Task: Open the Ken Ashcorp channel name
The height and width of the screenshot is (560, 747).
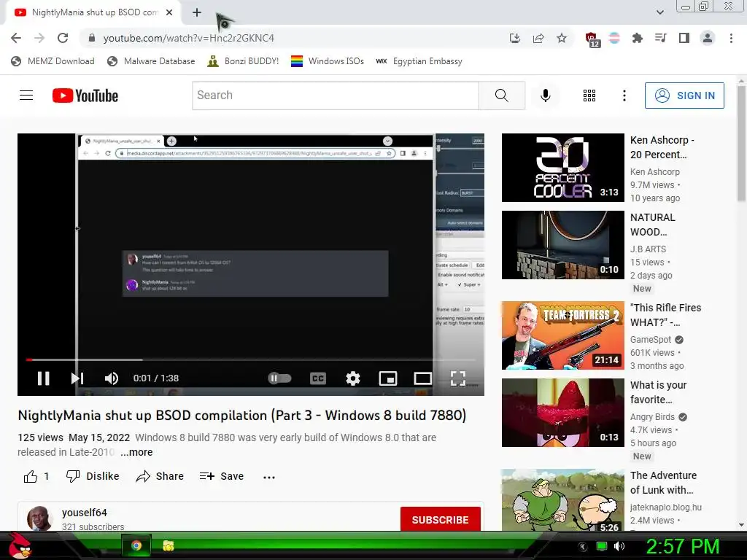Action: click(x=655, y=172)
